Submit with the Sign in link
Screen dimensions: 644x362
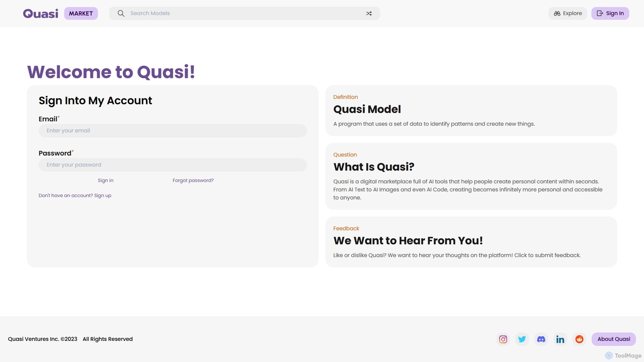coord(106,180)
